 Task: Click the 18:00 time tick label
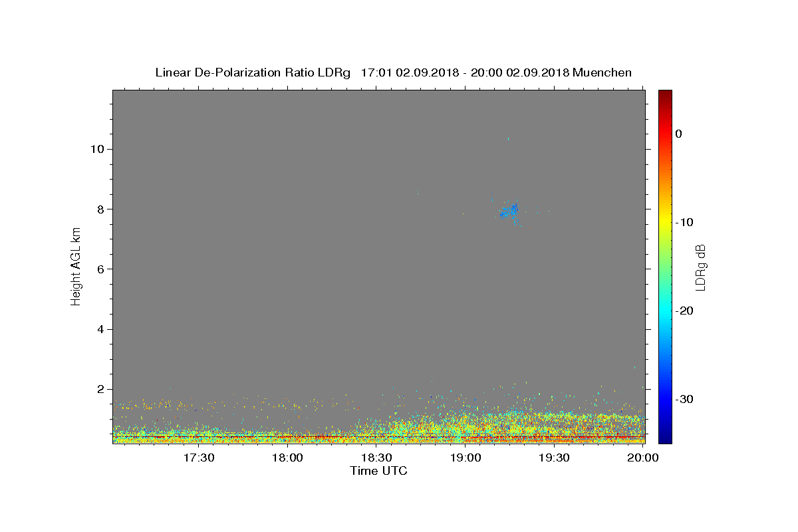[288, 458]
